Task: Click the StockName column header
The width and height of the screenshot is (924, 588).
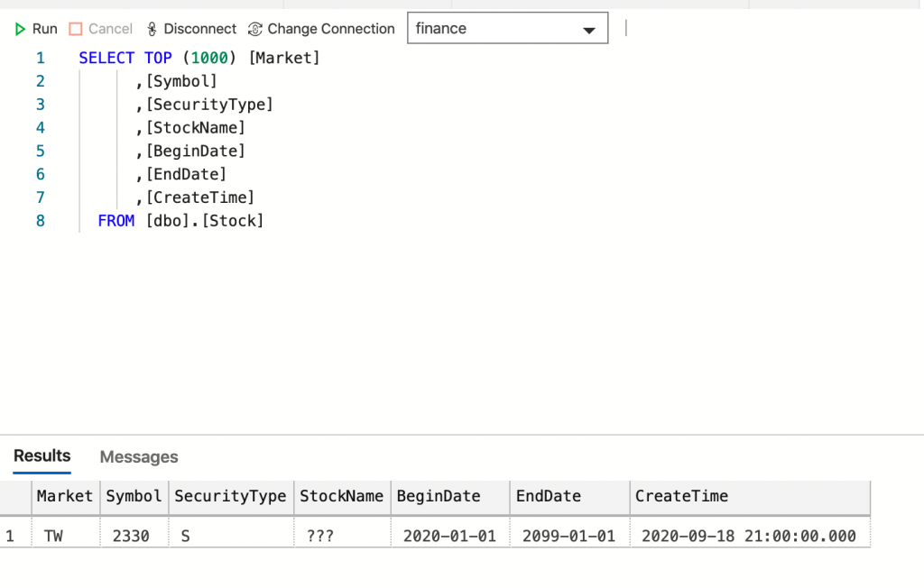Action: pyautogui.click(x=341, y=496)
